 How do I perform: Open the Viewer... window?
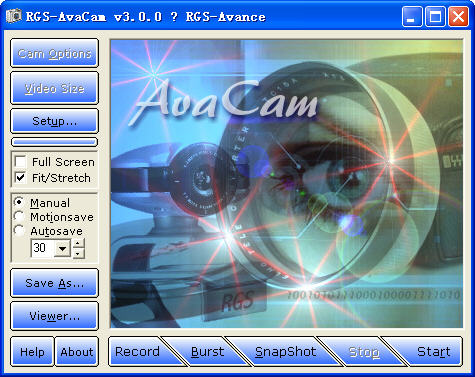pyautogui.click(x=54, y=316)
